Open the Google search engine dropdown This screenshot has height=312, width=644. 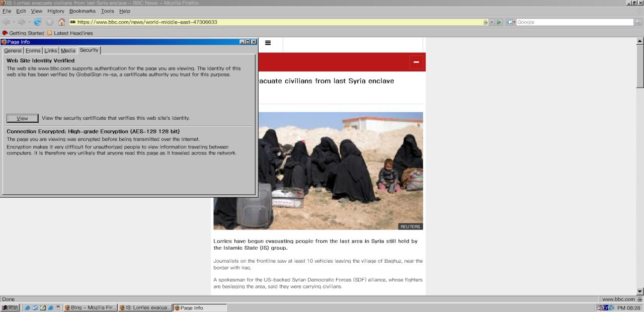click(511, 22)
